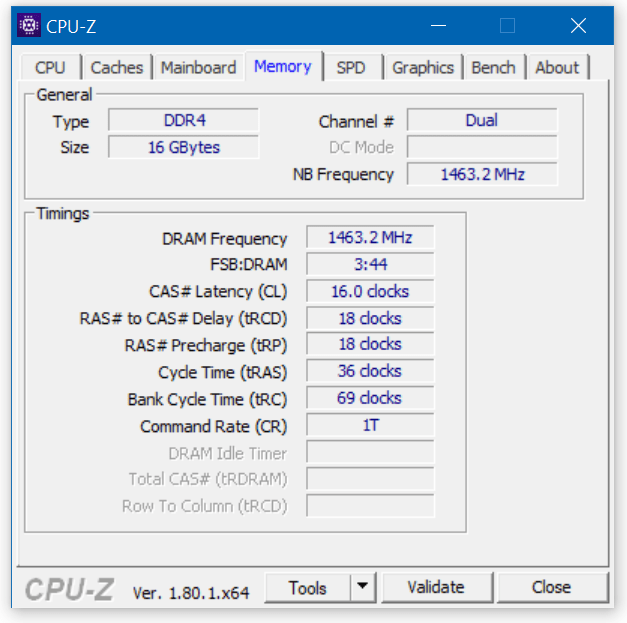The width and height of the screenshot is (627, 623).
Task: Click the empty DC Mode field
Action: point(482,147)
